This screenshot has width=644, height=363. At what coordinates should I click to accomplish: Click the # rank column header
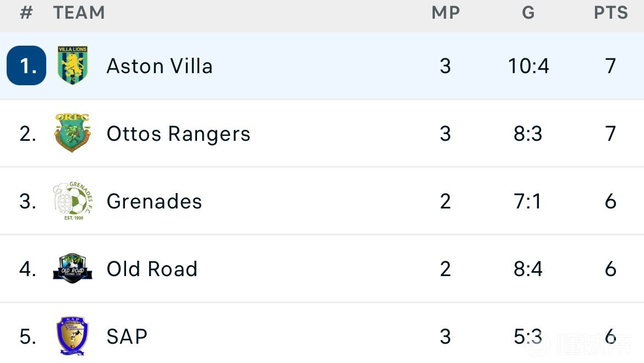[26, 13]
